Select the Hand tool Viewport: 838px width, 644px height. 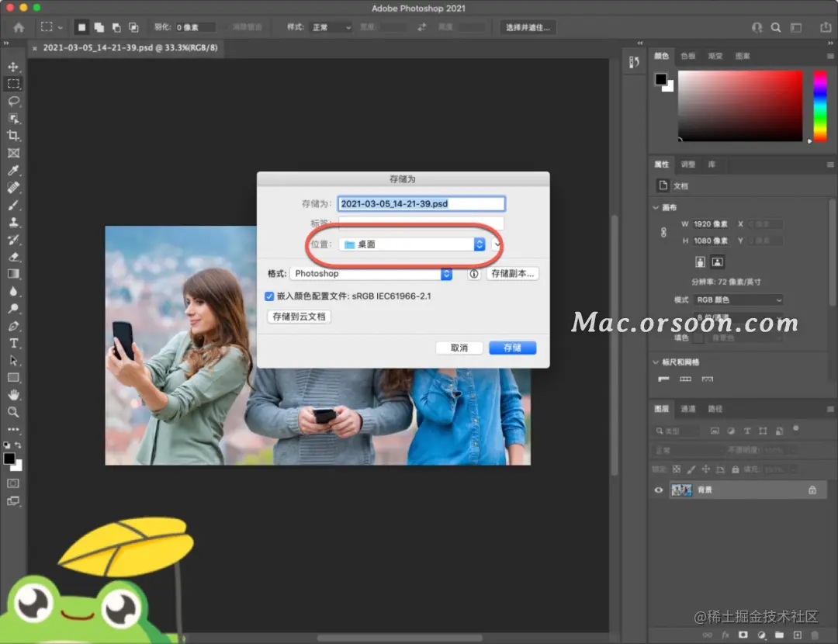(13, 395)
